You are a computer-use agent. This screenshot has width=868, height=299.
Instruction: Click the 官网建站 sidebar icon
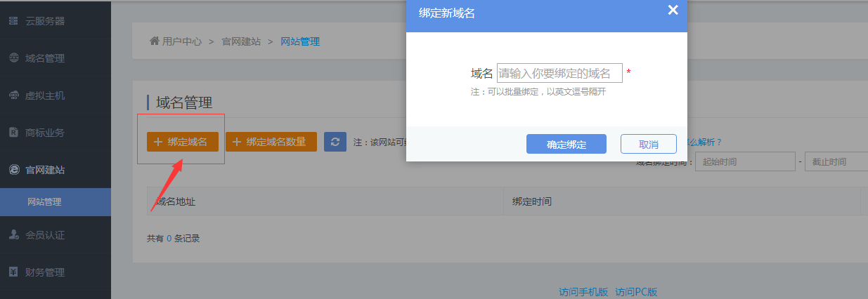pos(13,169)
